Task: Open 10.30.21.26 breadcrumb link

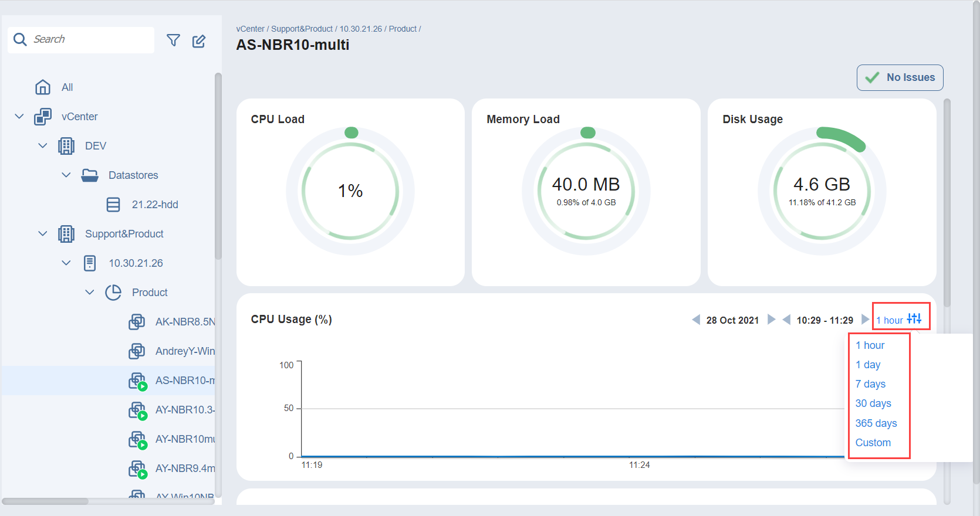Action: coord(361,29)
